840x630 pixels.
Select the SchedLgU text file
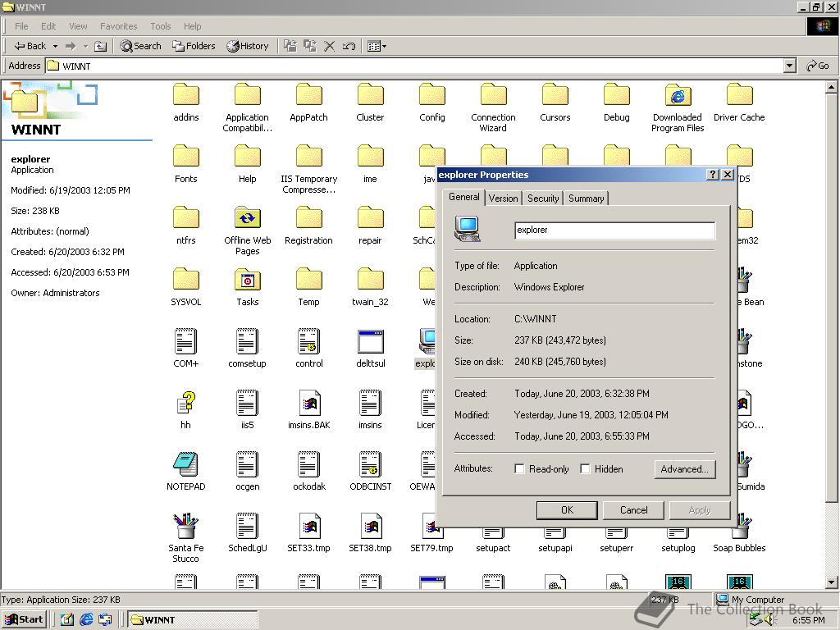click(248, 533)
